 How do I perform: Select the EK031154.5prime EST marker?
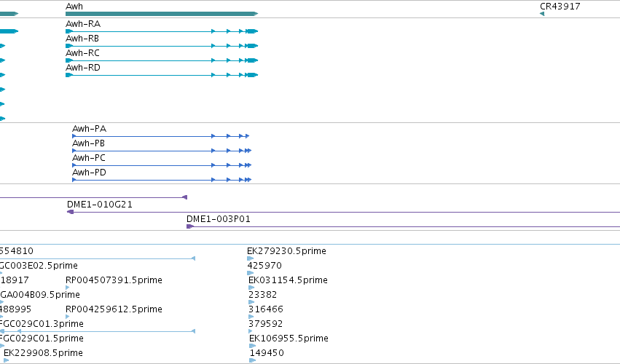click(x=251, y=288)
